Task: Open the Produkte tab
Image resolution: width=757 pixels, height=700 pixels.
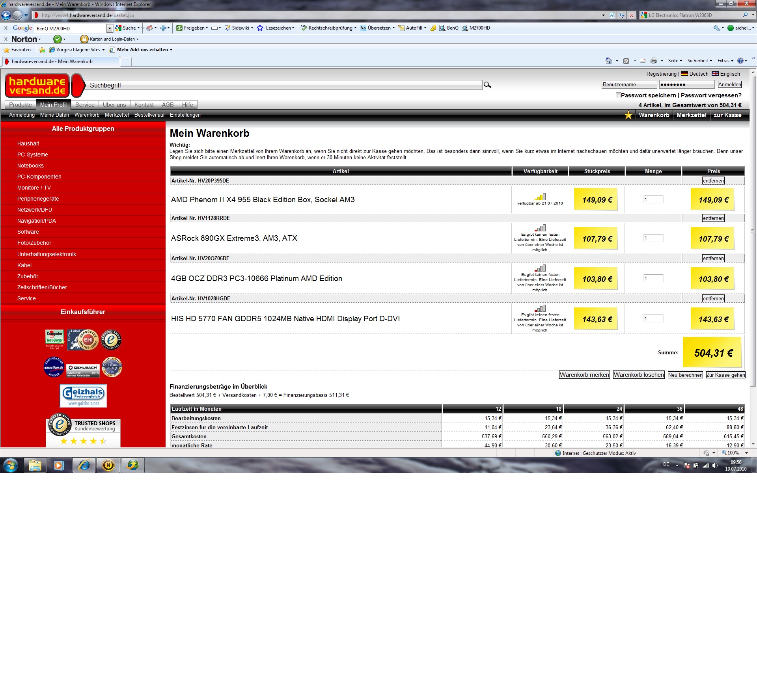Action: click(x=21, y=105)
